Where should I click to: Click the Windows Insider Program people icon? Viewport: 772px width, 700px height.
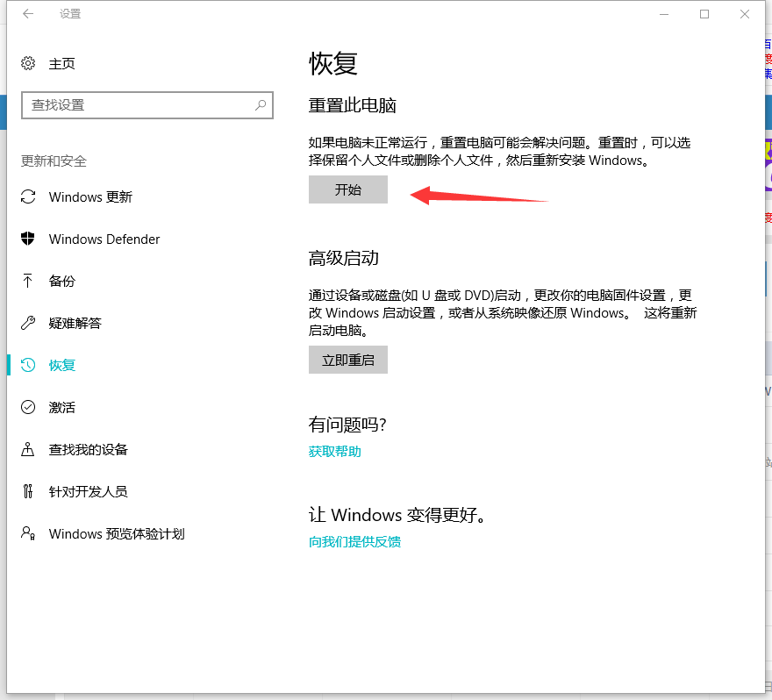(x=29, y=533)
